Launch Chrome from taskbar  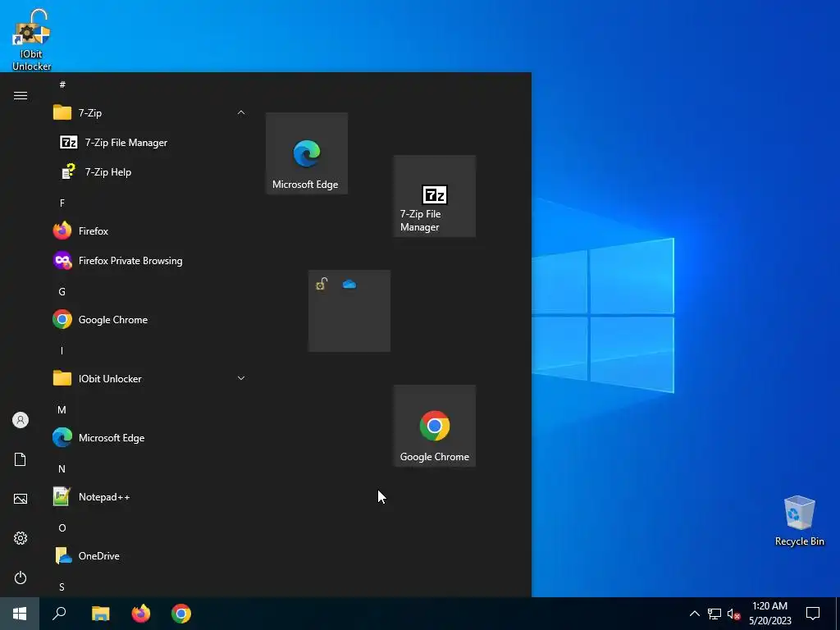(181, 614)
